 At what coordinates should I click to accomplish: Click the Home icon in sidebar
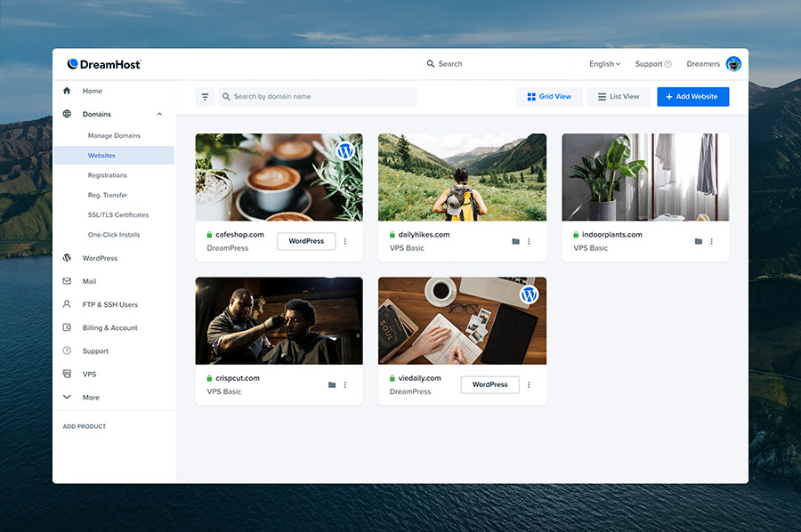click(x=67, y=91)
